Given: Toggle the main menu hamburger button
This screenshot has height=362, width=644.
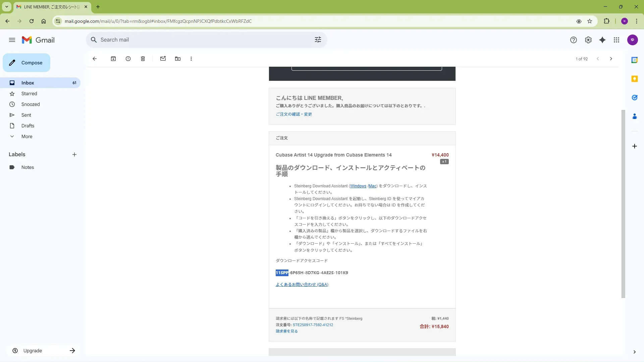Looking at the screenshot, I should point(12,40).
